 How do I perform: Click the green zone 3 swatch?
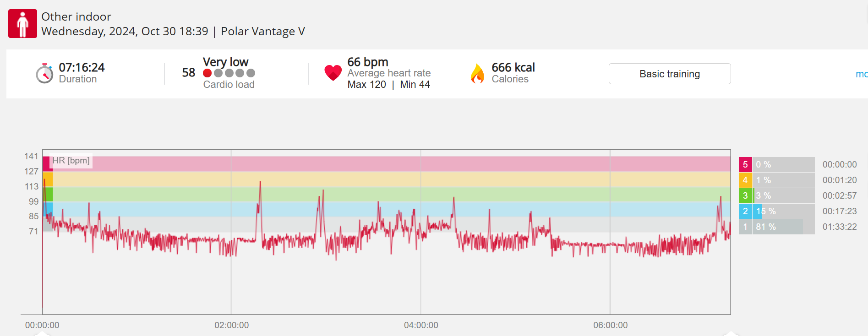click(x=745, y=195)
